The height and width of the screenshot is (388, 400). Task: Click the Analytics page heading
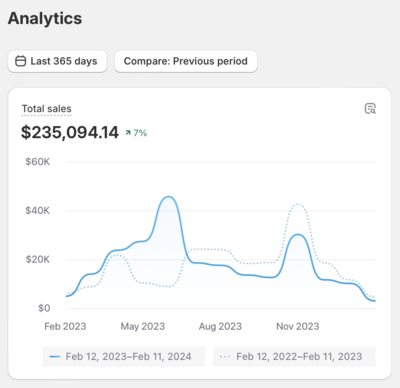tap(45, 18)
